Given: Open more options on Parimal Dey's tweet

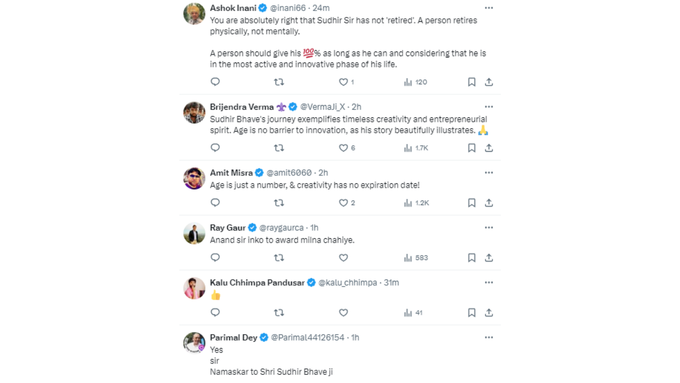Looking at the screenshot, I should (489, 337).
